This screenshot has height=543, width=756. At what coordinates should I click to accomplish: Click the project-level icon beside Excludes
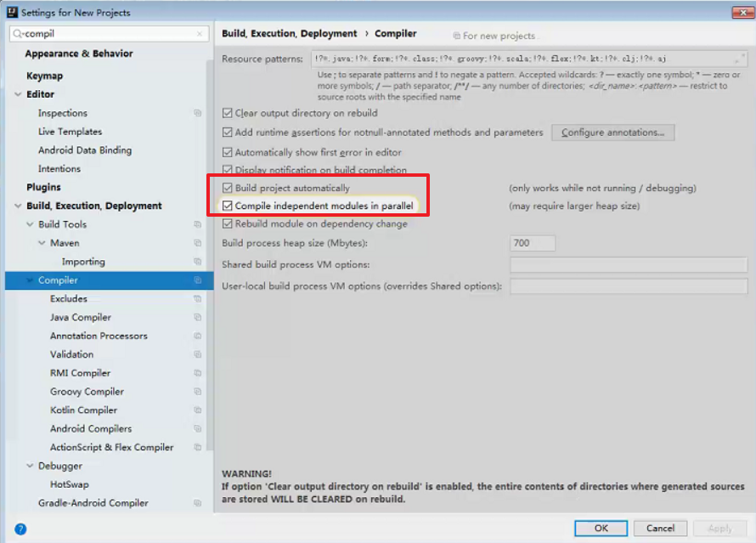pyautogui.click(x=197, y=298)
